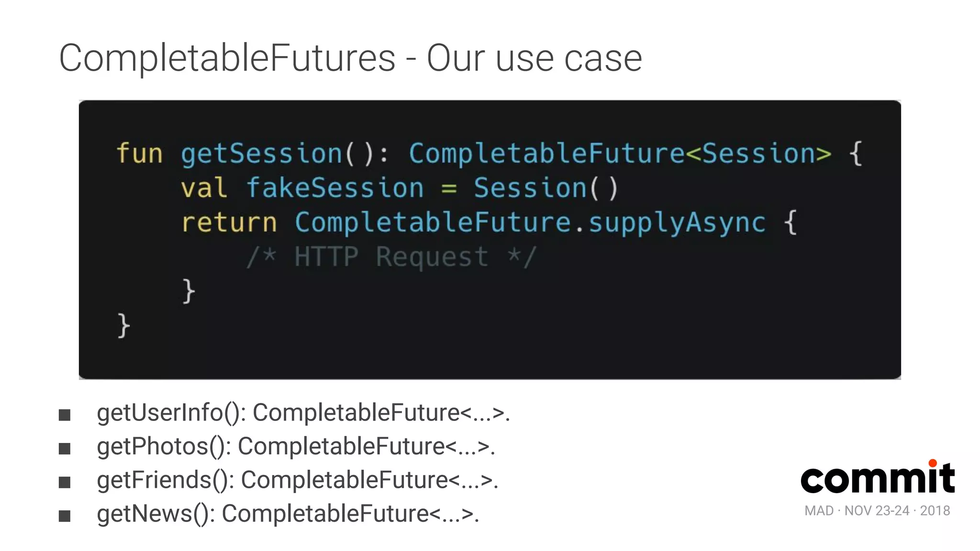This screenshot has width=980, height=551.
Task: Click CompletableFuture<Session> return type
Action: pyautogui.click(x=620, y=154)
